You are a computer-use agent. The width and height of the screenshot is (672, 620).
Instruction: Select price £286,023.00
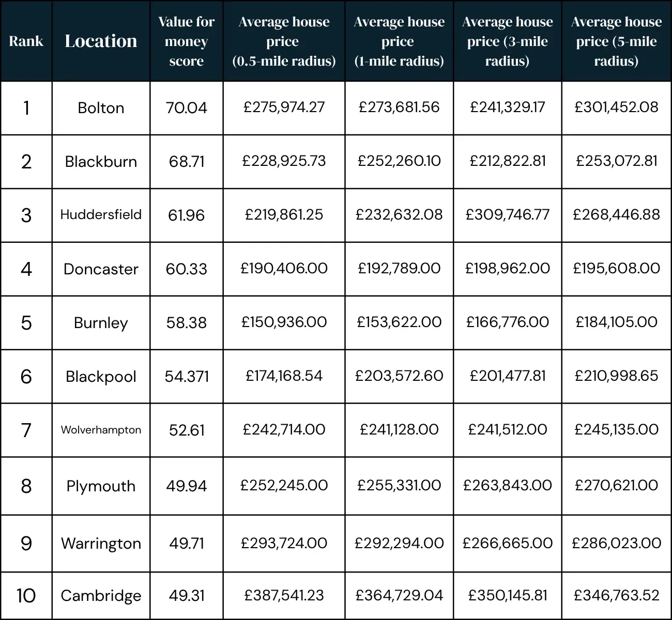click(x=616, y=544)
